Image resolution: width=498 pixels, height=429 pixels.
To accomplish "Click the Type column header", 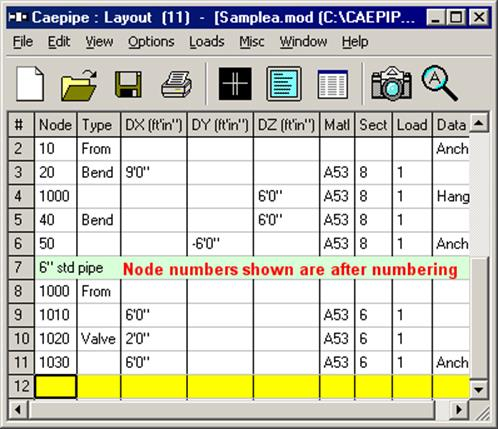I will tap(99, 125).
